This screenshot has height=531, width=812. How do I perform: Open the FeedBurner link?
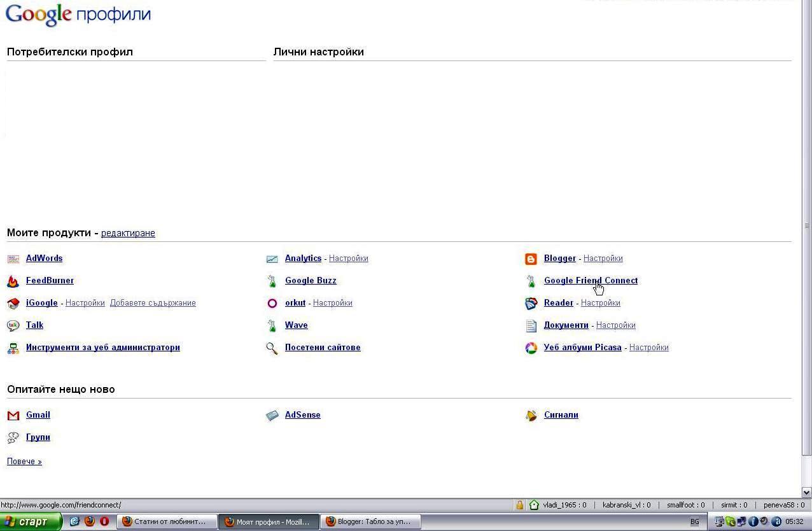(x=50, y=281)
